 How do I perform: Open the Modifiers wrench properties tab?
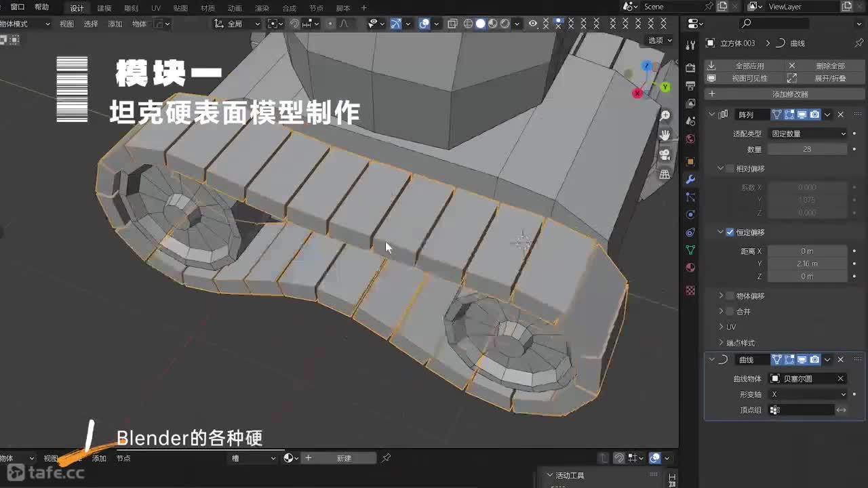(x=690, y=180)
